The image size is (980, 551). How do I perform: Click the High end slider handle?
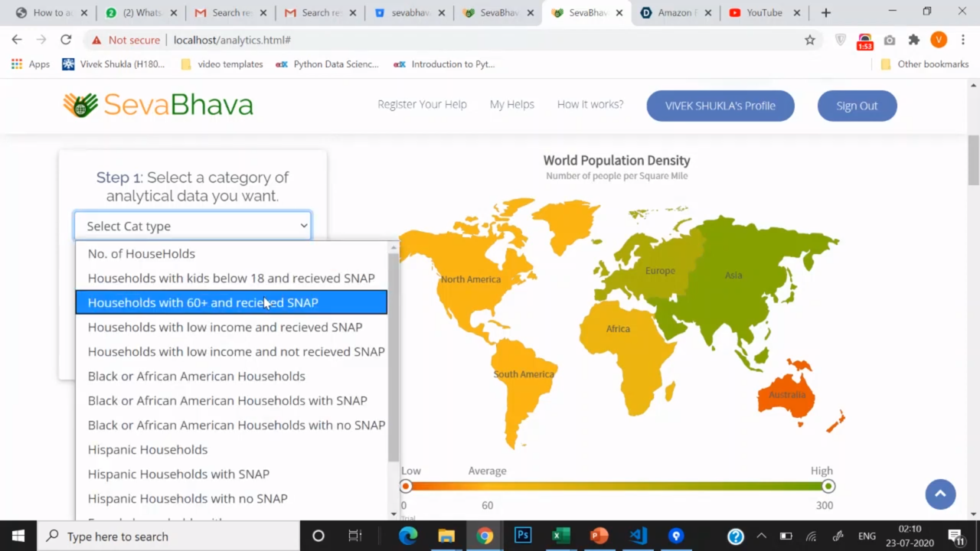(x=828, y=486)
